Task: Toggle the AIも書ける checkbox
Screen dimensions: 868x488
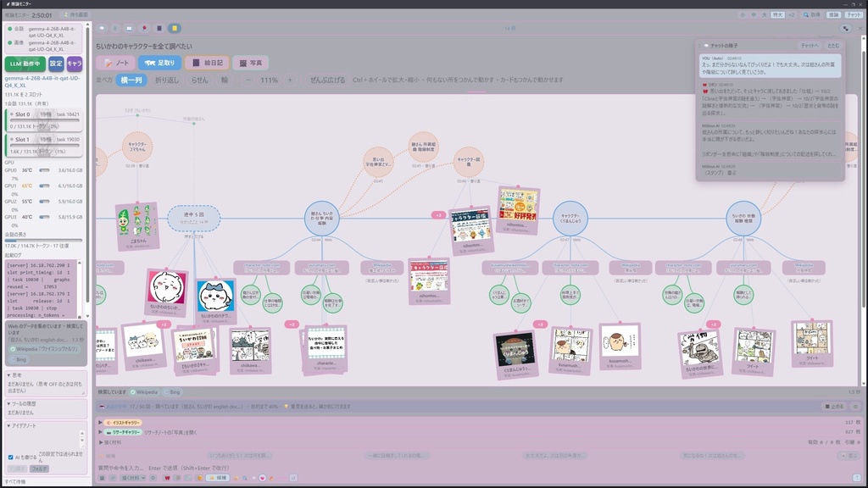Action: 10,457
